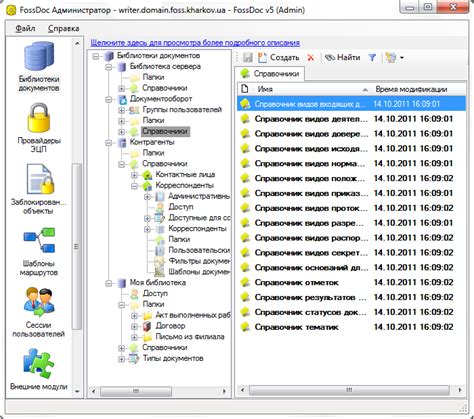Select Справочник тематик list row
Image resolution: width=474 pixels, height=419 pixels.
click(x=351, y=327)
